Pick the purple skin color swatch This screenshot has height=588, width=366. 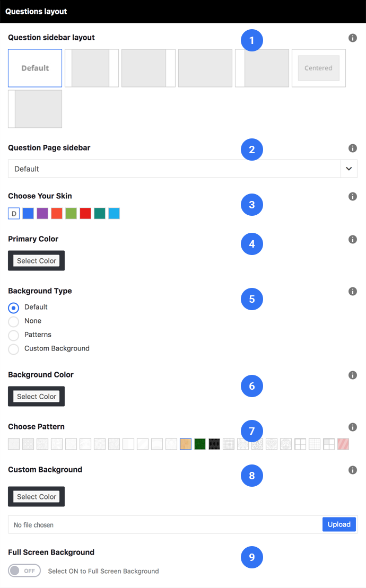click(42, 213)
